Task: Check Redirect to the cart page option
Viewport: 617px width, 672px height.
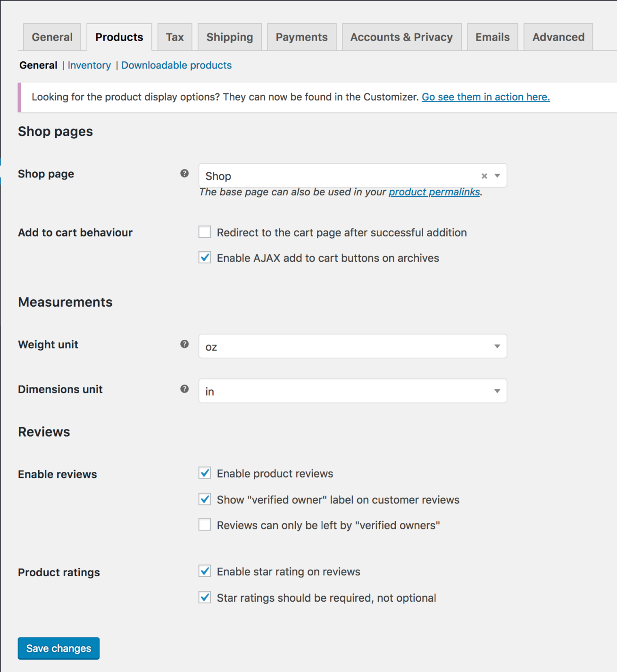Action: point(204,232)
